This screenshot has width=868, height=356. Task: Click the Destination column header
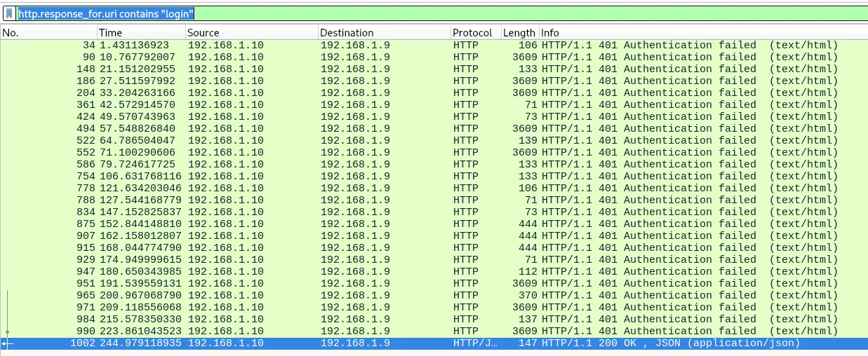[383, 33]
